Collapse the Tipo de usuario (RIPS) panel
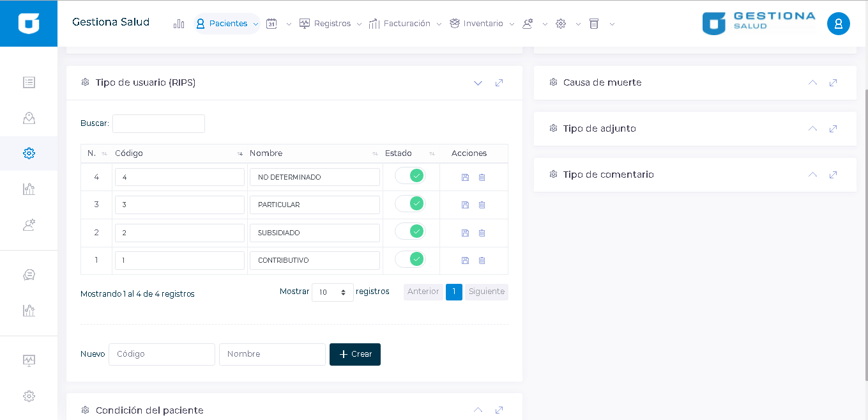Screen dimensions: 868x420 tap(478, 83)
